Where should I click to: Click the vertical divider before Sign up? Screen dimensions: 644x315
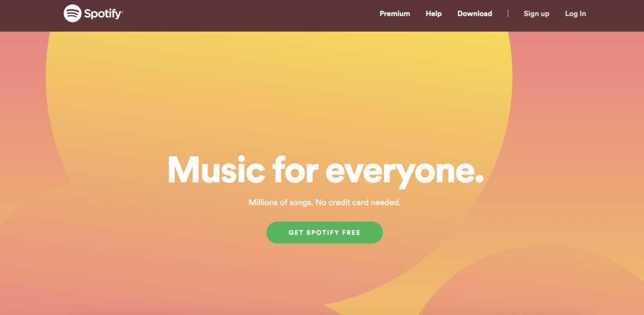click(x=508, y=14)
